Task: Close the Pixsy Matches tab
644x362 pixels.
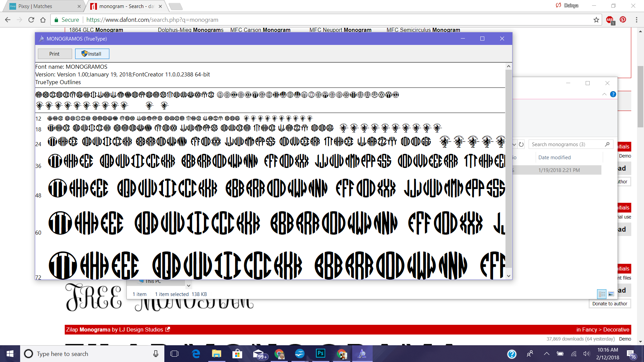Action: point(79,6)
